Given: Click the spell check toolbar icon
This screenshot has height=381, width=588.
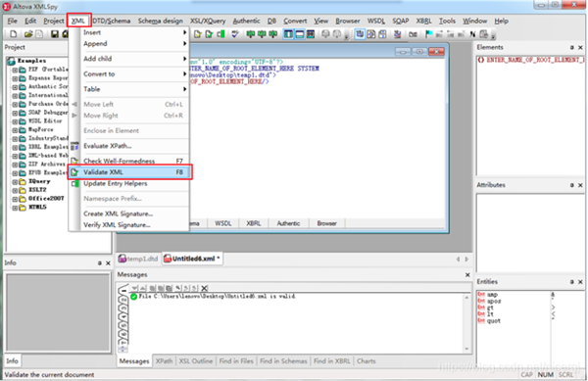Looking at the screenshot, I should pos(235,34).
